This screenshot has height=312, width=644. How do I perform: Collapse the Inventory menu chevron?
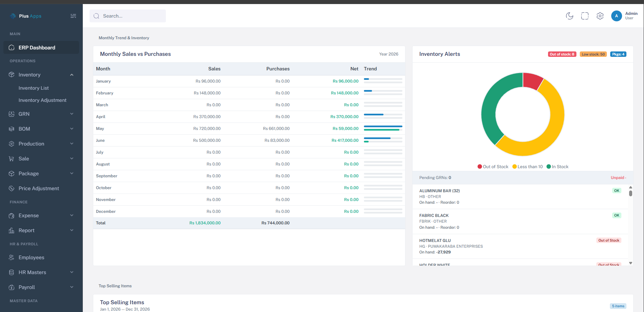coord(72,75)
